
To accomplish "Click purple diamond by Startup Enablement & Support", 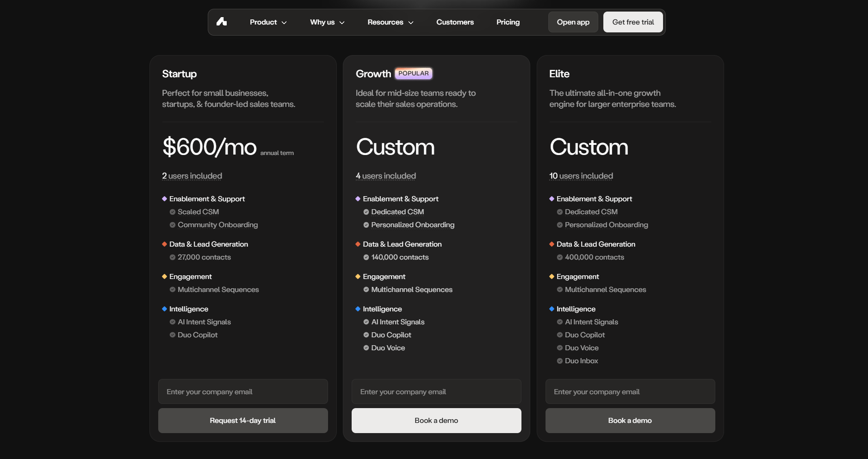I will coord(164,198).
